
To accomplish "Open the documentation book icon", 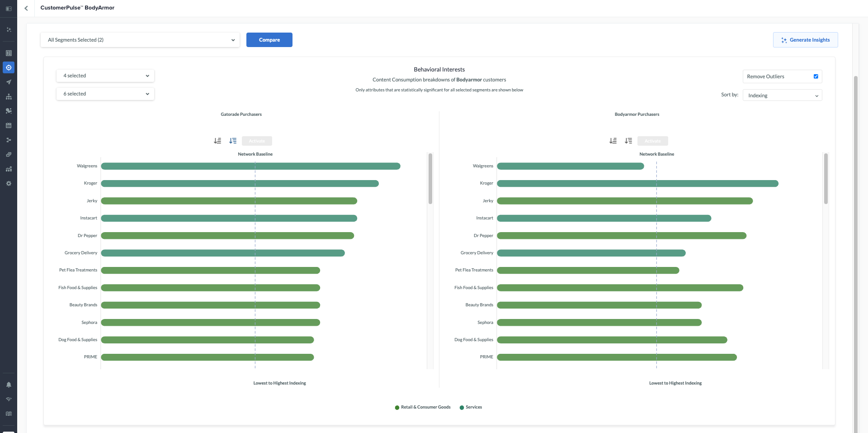I will 9,414.
